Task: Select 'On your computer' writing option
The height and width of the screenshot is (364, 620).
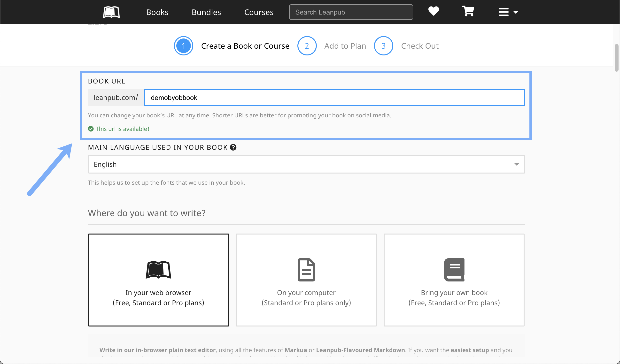Action: pyautogui.click(x=306, y=280)
